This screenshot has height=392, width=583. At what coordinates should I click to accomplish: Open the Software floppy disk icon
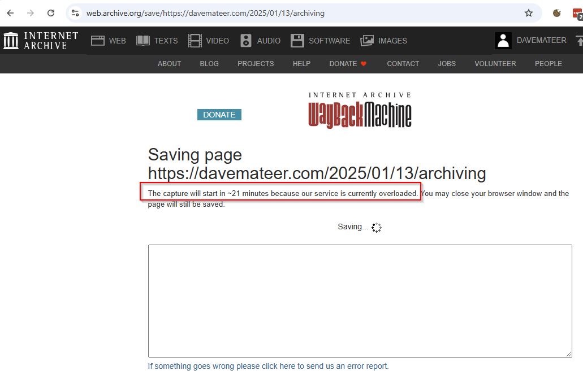(x=297, y=41)
